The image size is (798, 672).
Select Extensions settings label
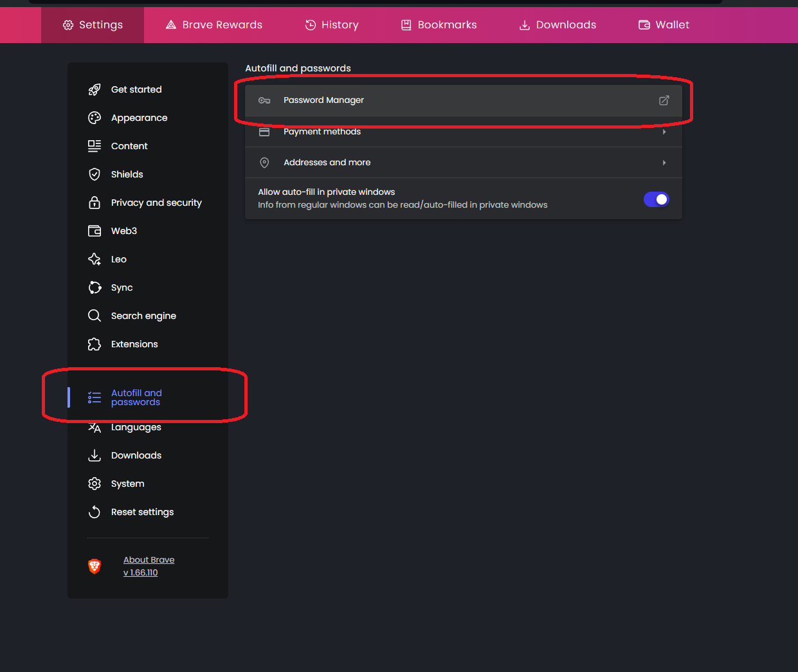pyautogui.click(x=134, y=344)
